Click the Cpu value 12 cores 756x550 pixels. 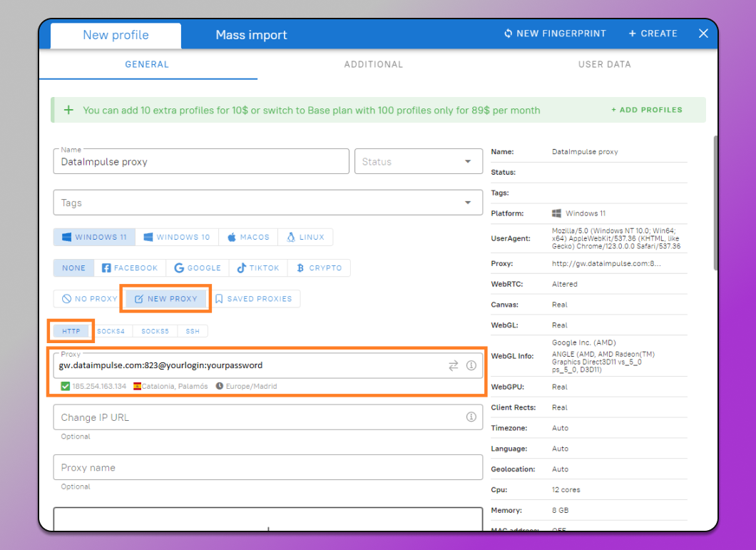566,489
